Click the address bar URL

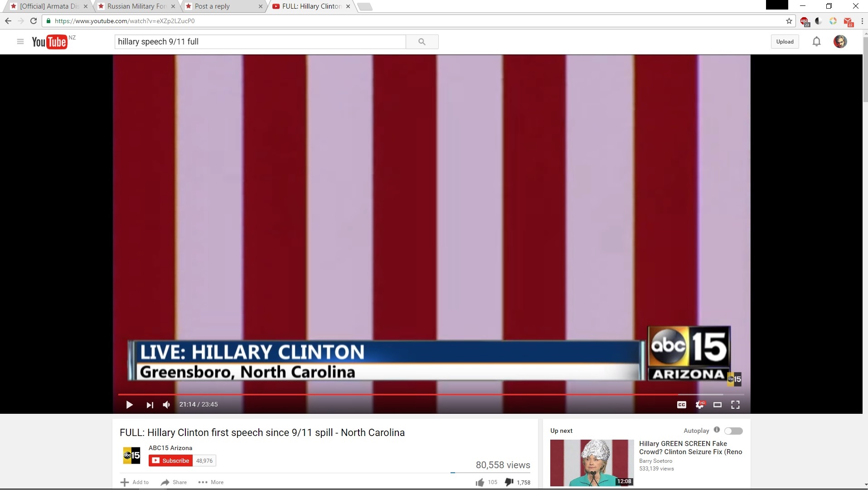point(125,21)
